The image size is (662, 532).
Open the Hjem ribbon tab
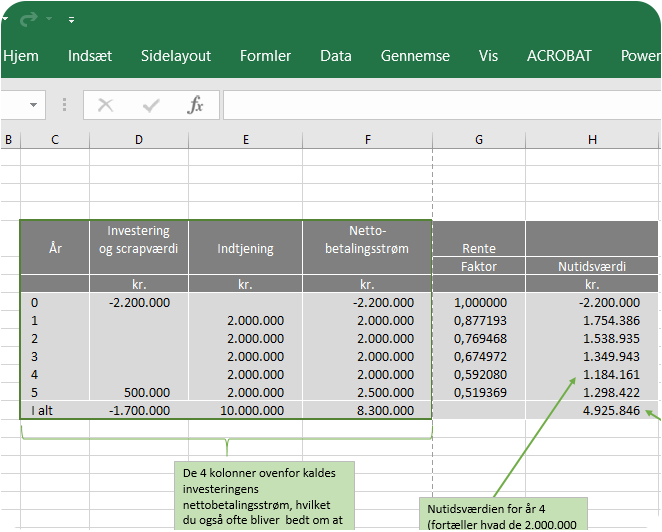point(20,56)
